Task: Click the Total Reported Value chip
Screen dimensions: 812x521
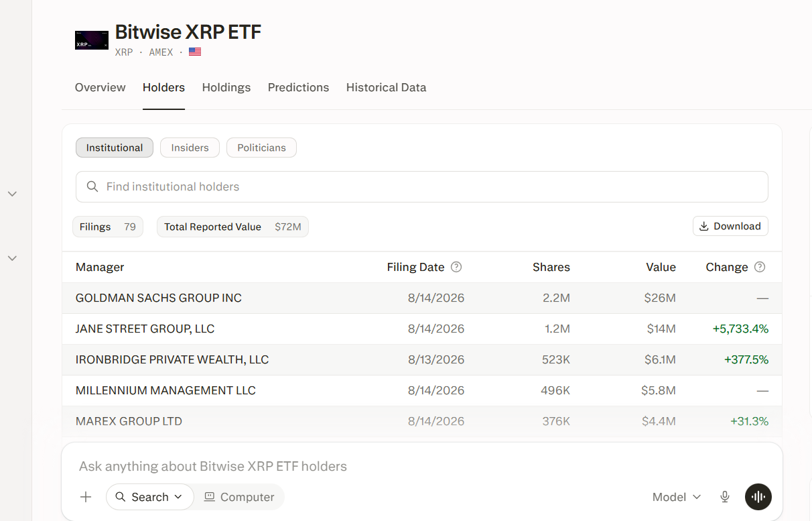Action: pyautogui.click(x=232, y=227)
